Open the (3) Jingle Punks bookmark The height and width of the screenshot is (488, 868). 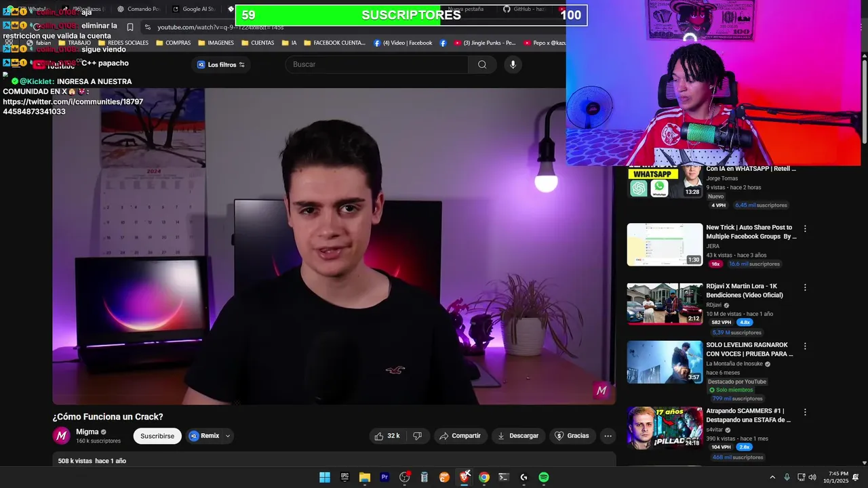pyautogui.click(x=486, y=43)
